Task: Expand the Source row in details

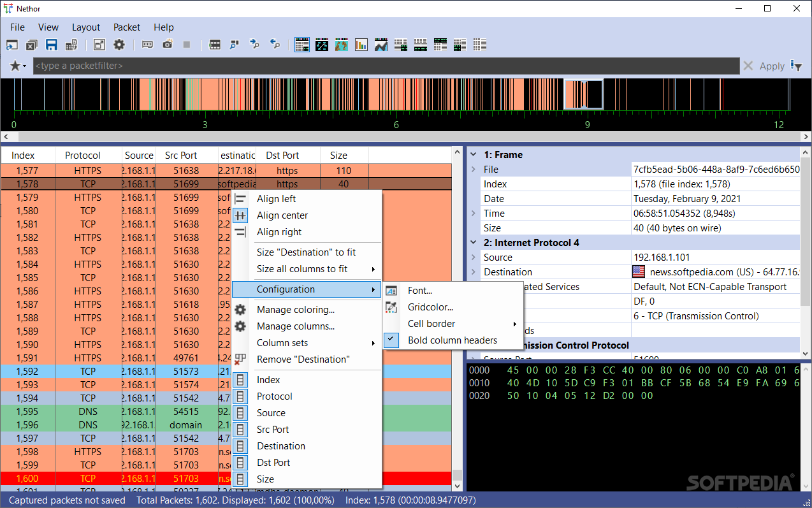Action: (x=474, y=258)
